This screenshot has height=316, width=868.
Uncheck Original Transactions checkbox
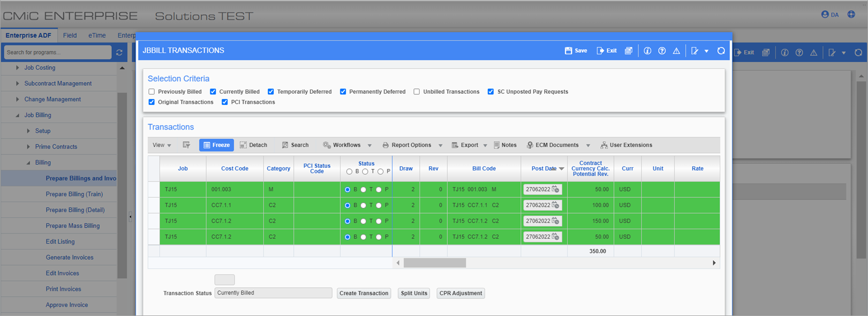tap(152, 102)
